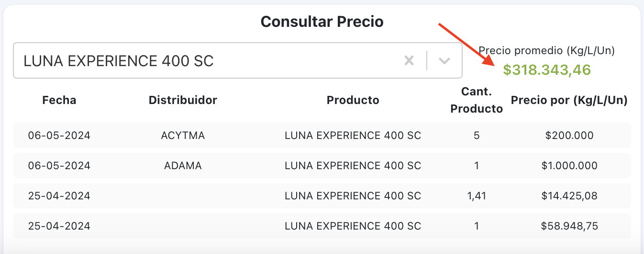Click the Precio promedio (Kg/L/Un) label
This screenshot has height=254, width=644.
547,50
